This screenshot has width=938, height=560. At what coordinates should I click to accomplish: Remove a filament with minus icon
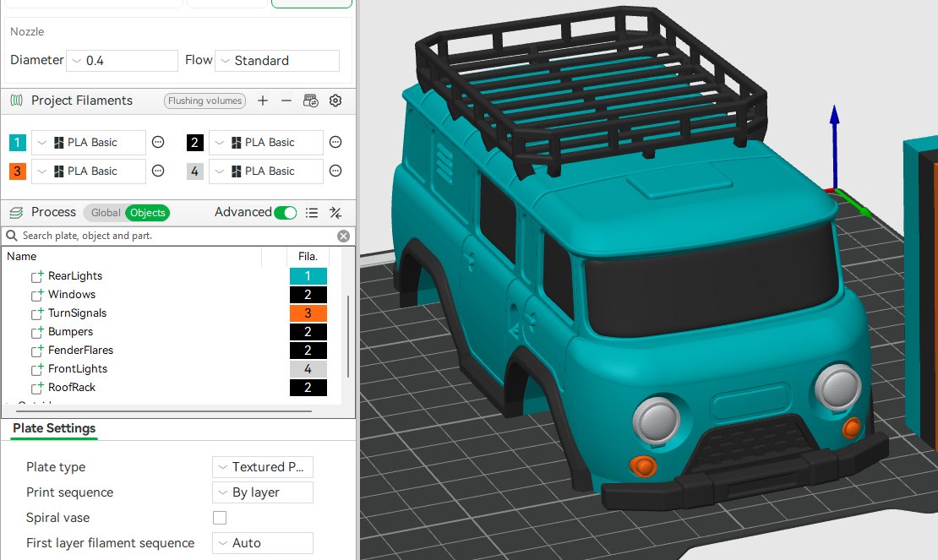click(x=286, y=101)
